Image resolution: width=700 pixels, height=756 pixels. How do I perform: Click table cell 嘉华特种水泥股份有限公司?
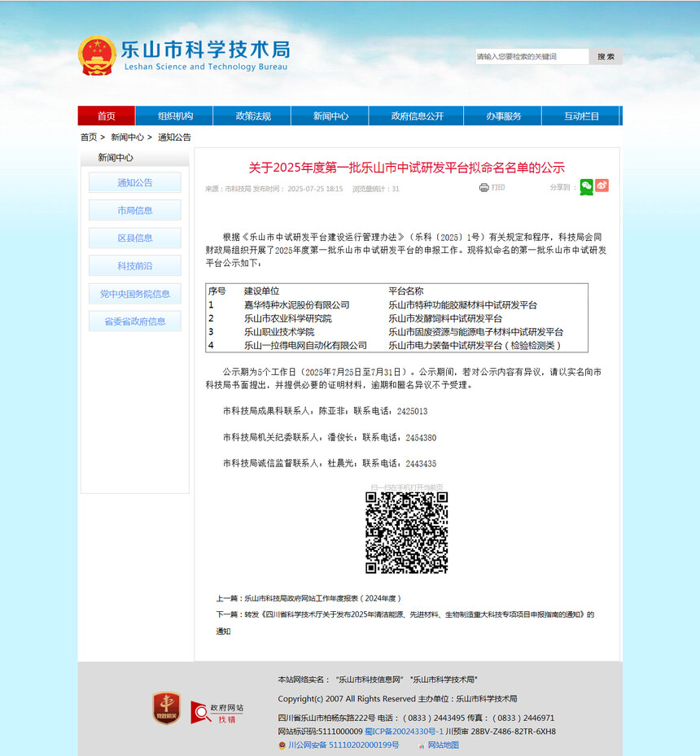coord(296,305)
